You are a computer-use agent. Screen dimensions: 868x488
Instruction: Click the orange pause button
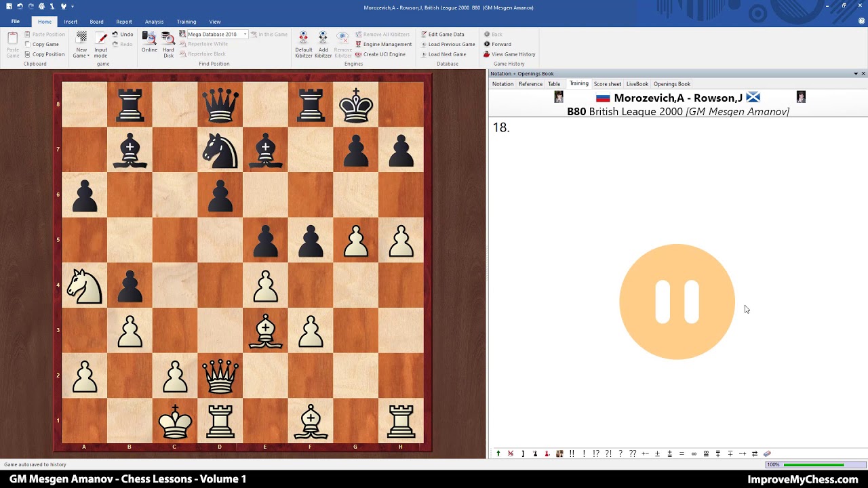pyautogui.click(x=677, y=302)
